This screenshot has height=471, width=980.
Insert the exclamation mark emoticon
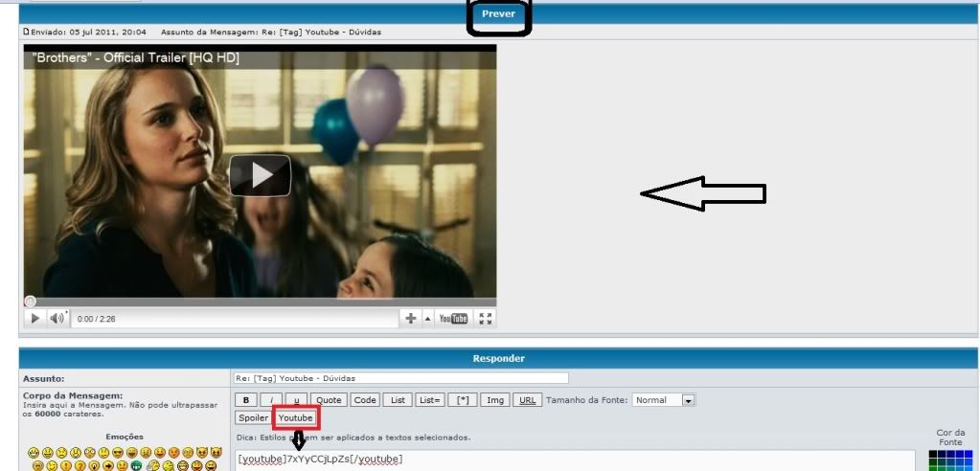click(x=66, y=466)
